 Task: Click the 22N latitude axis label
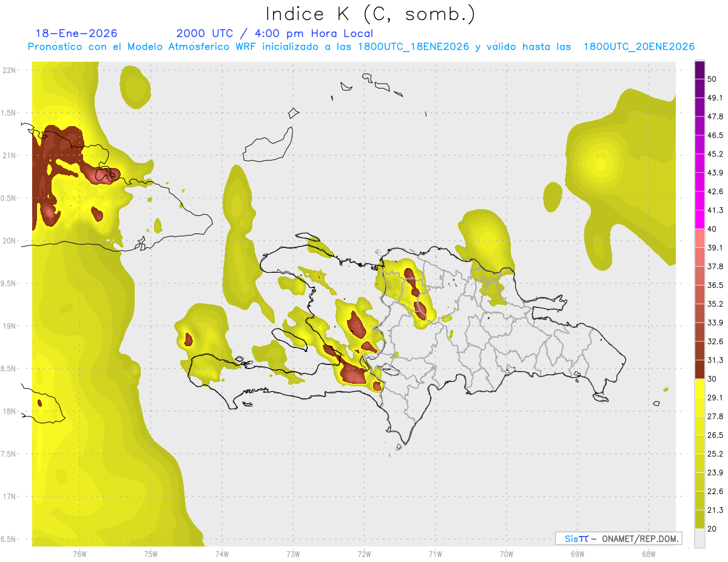click(x=9, y=70)
